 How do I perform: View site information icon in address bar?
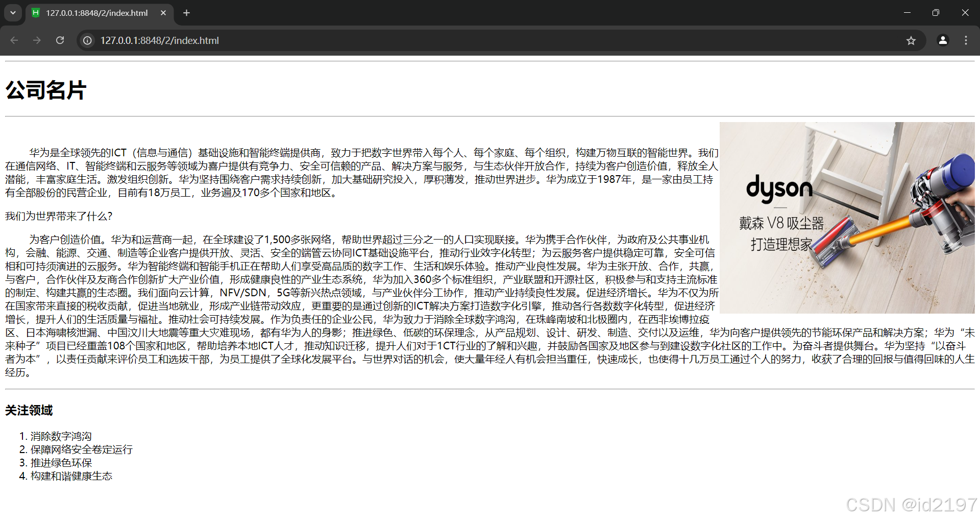coord(88,40)
